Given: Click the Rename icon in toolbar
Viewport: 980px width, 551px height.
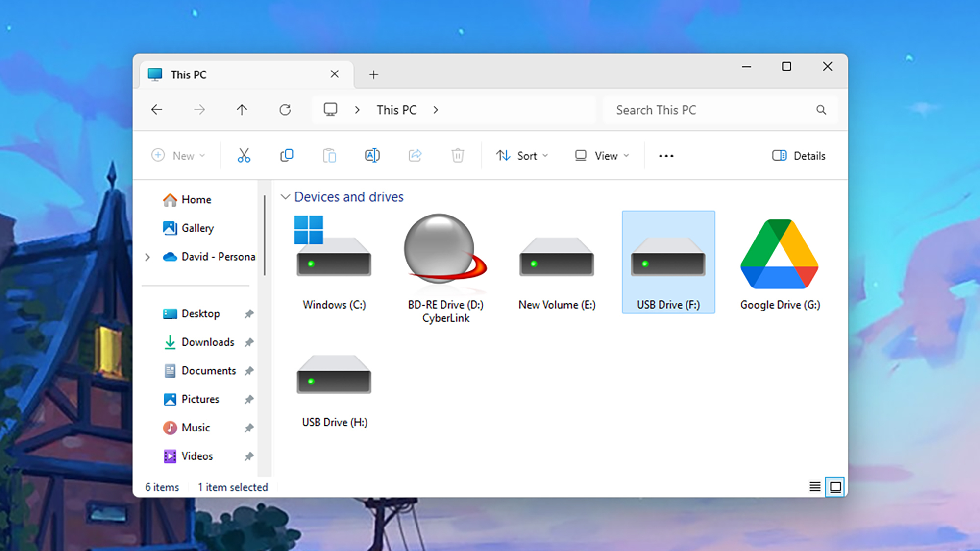Looking at the screenshot, I should (x=372, y=155).
